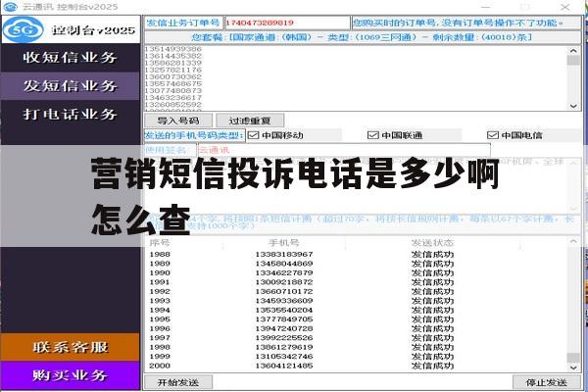Focus the 发信业务订单号 input field
The height and width of the screenshot is (392, 588).
click(x=287, y=23)
